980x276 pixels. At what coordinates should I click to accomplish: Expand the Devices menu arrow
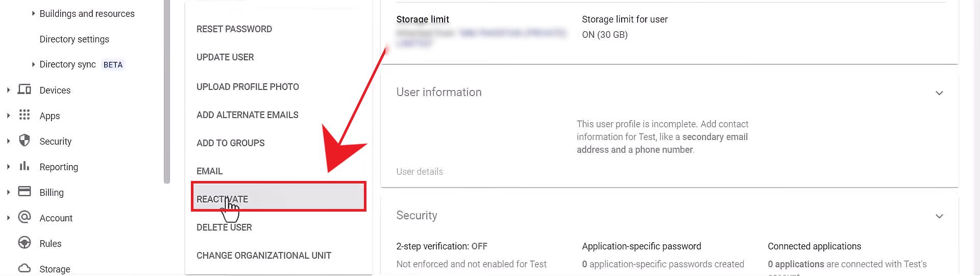(8, 90)
